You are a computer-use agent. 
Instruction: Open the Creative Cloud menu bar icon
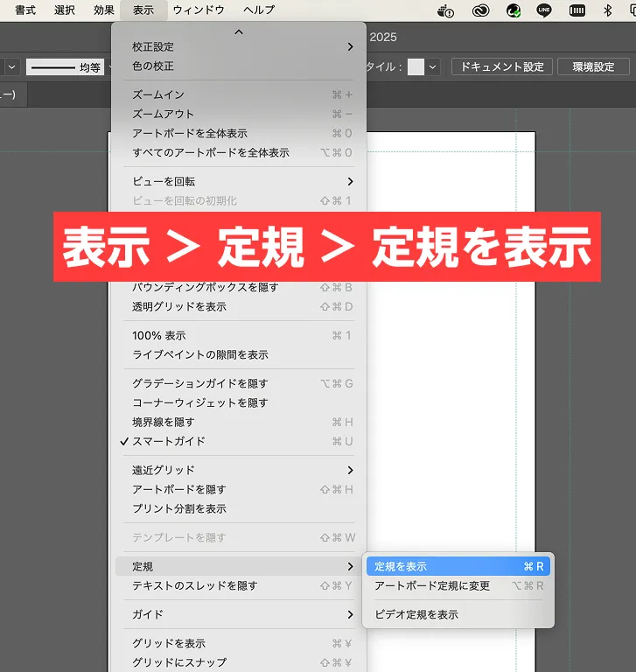[x=480, y=10]
